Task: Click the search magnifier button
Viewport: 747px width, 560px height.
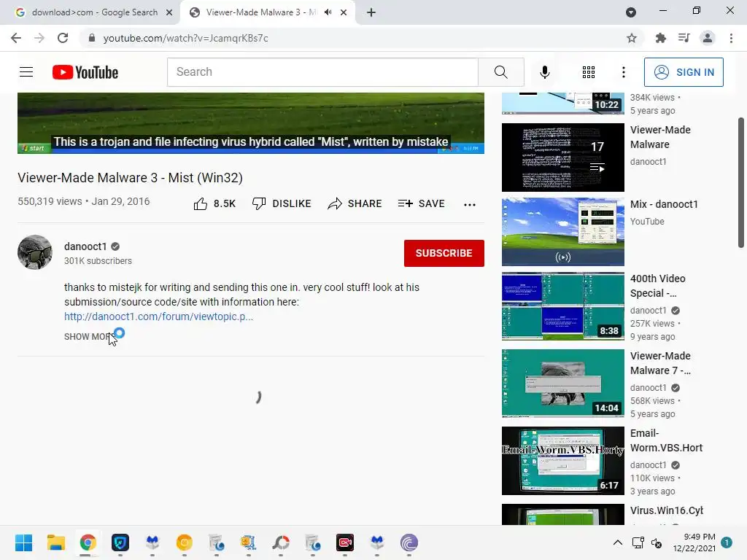Action: (x=500, y=72)
